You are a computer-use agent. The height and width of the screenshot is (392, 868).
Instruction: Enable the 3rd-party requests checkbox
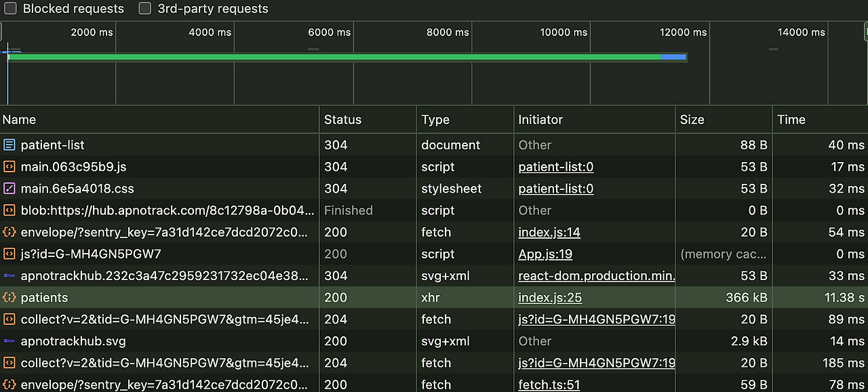point(144,9)
